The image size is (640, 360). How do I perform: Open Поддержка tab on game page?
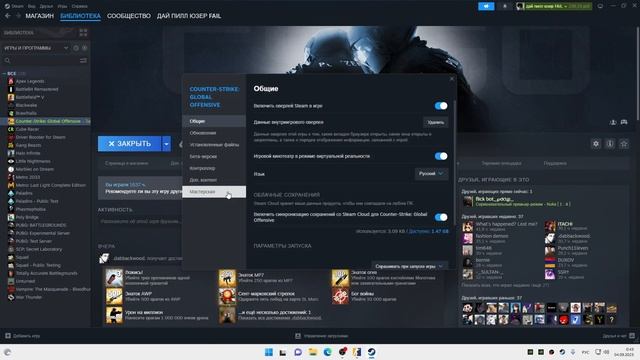(555, 163)
